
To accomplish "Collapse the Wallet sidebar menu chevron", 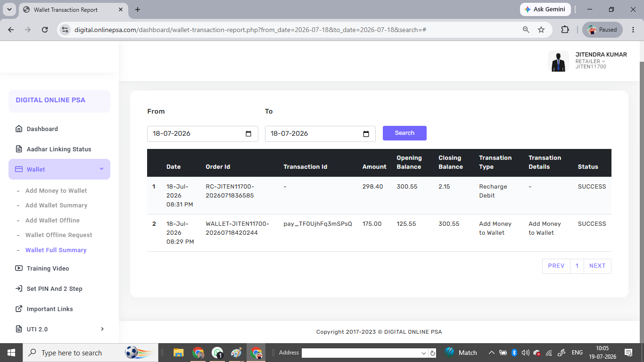I will pyautogui.click(x=101, y=169).
